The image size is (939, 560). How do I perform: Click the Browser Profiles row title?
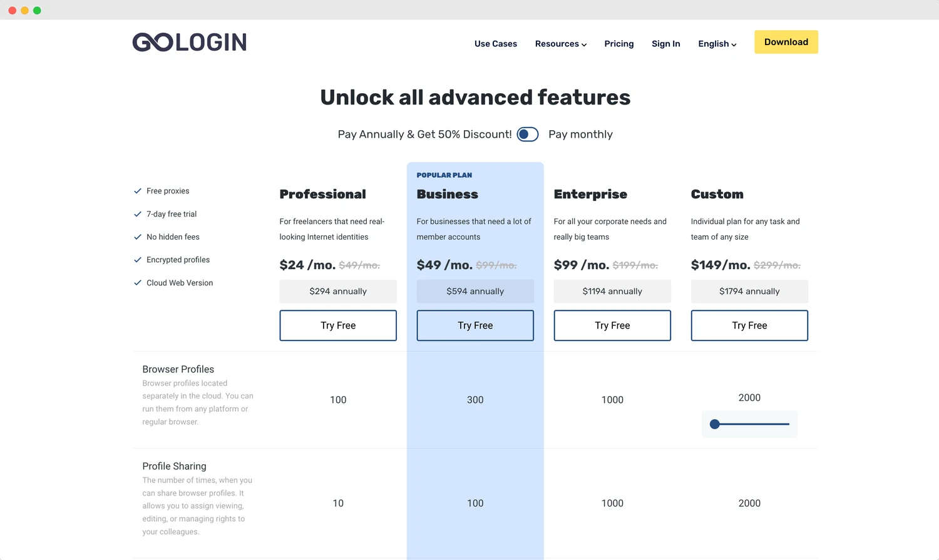click(x=178, y=369)
